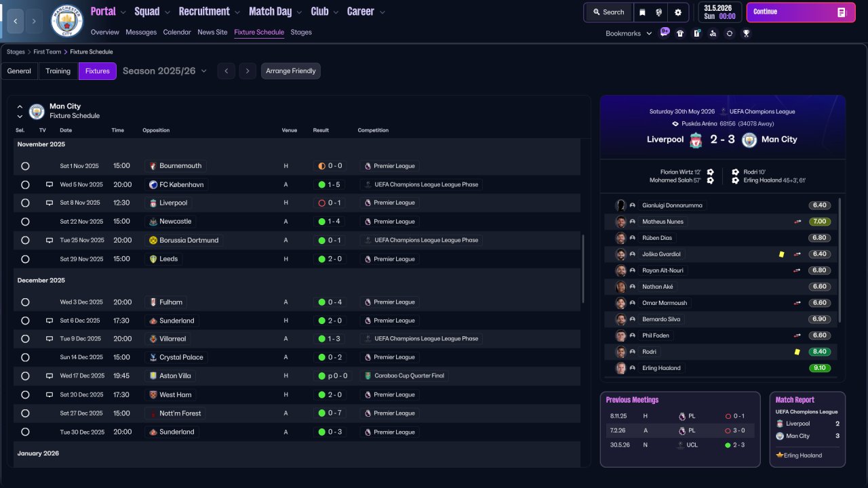The width and height of the screenshot is (868, 488).
Task: Click the circular arrows icon in bookmarks bar
Action: [x=730, y=33]
